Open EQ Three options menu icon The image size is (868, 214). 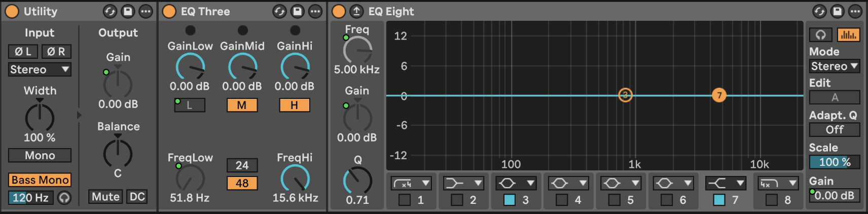[x=315, y=11]
